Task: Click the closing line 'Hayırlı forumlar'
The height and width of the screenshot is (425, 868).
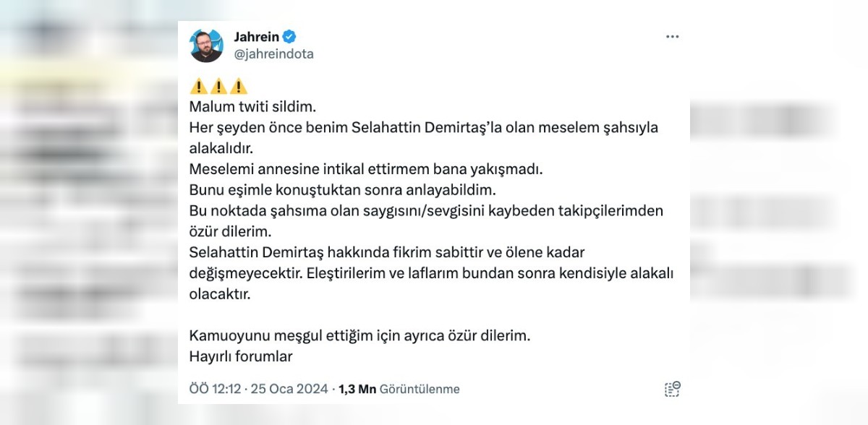Action: 241,356
